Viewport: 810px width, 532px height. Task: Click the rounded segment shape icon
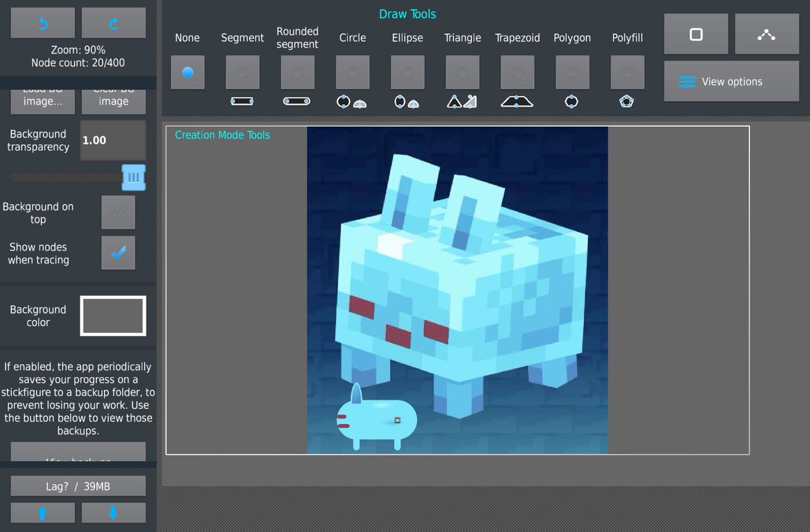click(297, 101)
